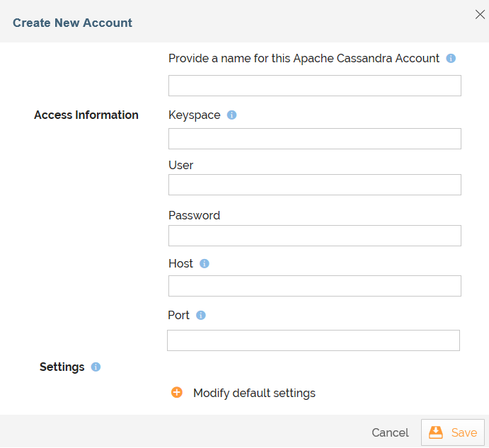This screenshot has height=448, width=489.
Task: Click into the Port input field
Action: [x=313, y=340]
